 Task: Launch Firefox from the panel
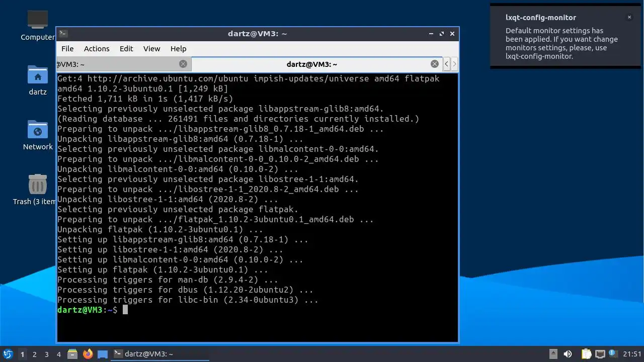pos(88,354)
